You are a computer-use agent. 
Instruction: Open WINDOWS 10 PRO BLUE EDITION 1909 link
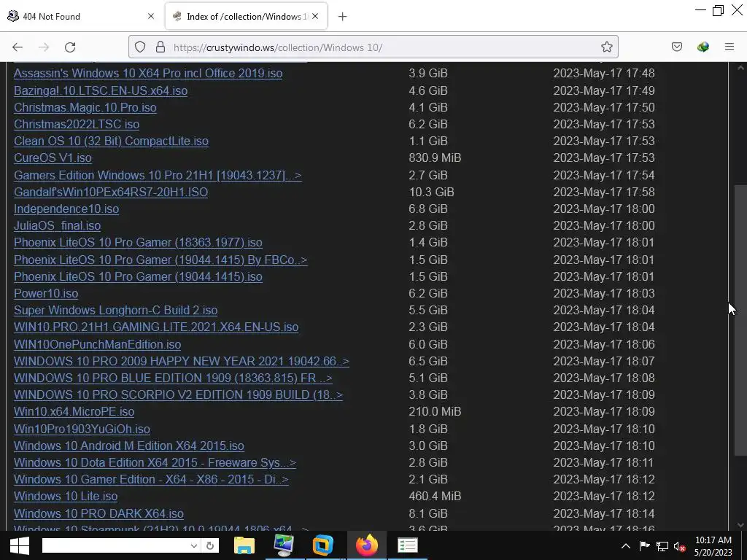coord(173,378)
